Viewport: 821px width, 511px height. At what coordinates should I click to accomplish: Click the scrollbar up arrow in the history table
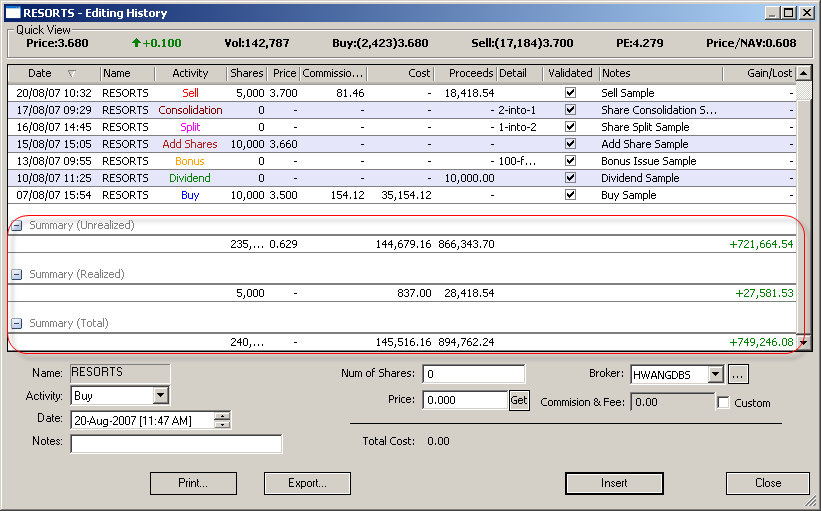point(803,73)
